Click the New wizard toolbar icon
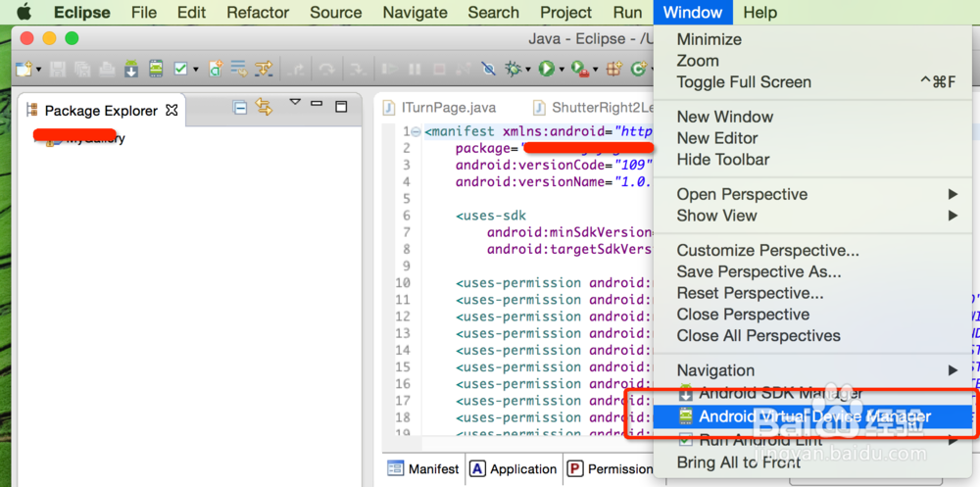Image resolution: width=980 pixels, height=487 pixels. (x=23, y=69)
